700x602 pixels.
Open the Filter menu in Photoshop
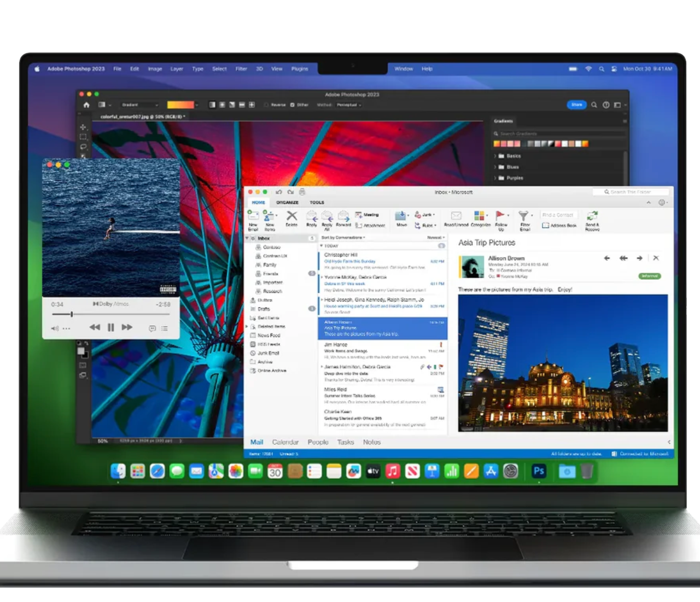241,69
